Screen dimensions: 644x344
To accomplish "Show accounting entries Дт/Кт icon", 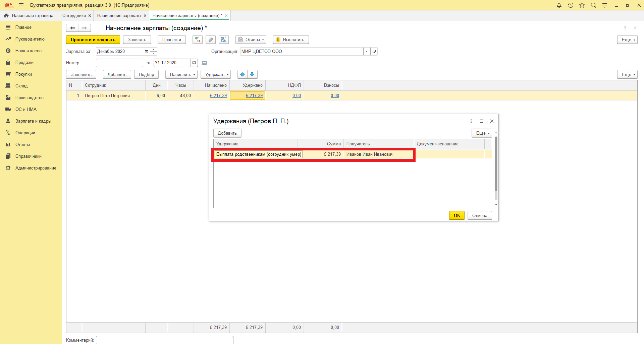I will (x=197, y=40).
